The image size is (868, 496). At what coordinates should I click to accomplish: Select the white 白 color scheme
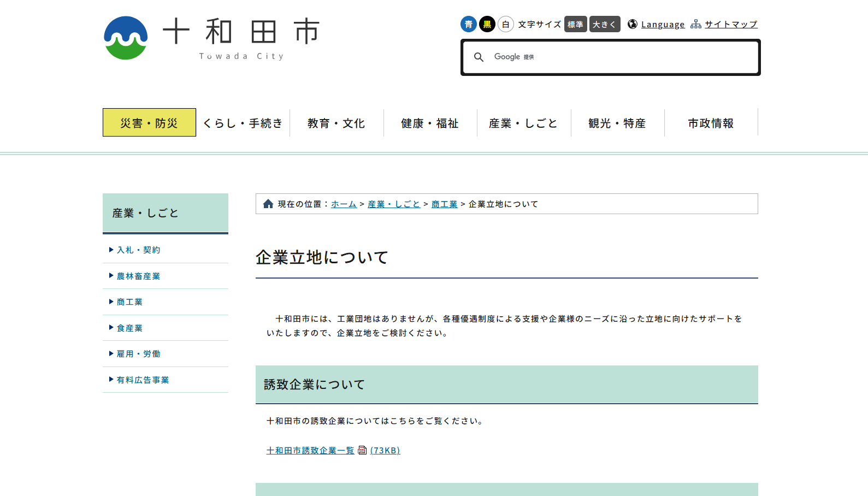(x=506, y=24)
